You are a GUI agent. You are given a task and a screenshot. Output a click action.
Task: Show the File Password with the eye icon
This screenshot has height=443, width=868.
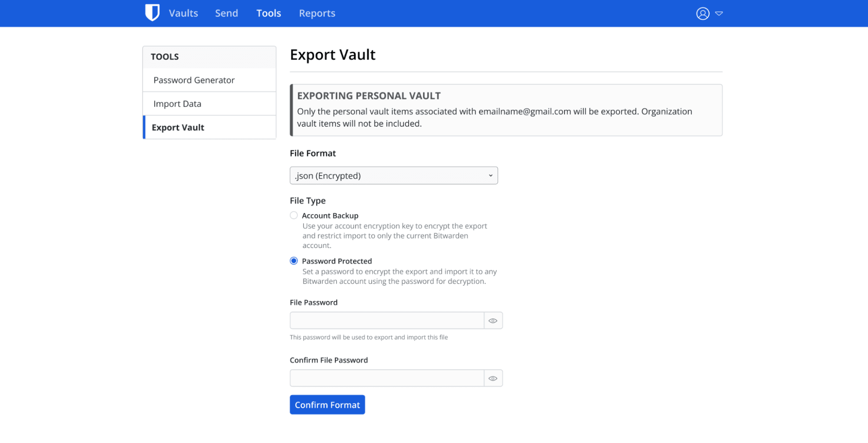[x=493, y=320]
